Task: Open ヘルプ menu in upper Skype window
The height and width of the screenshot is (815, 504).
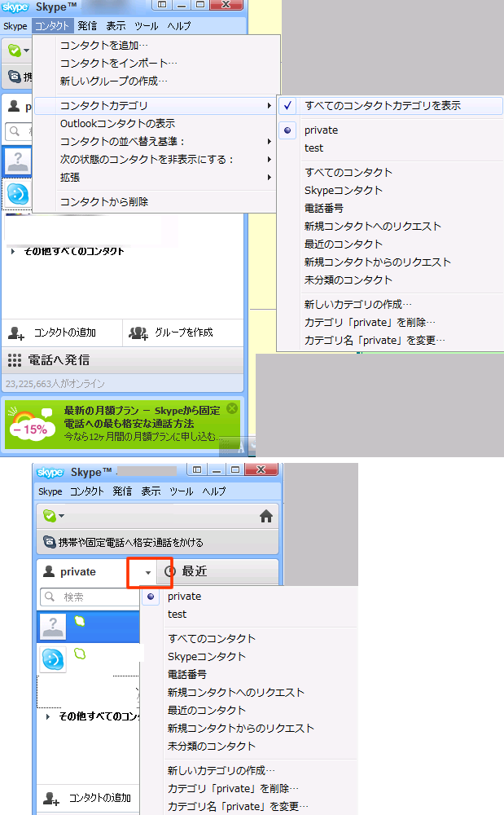Action: [179, 25]
